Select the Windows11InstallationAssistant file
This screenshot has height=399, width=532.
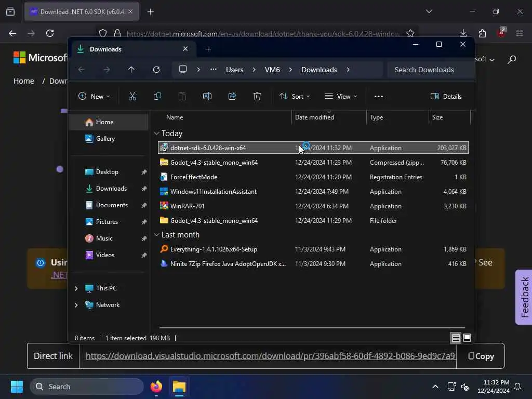[313, 192]
